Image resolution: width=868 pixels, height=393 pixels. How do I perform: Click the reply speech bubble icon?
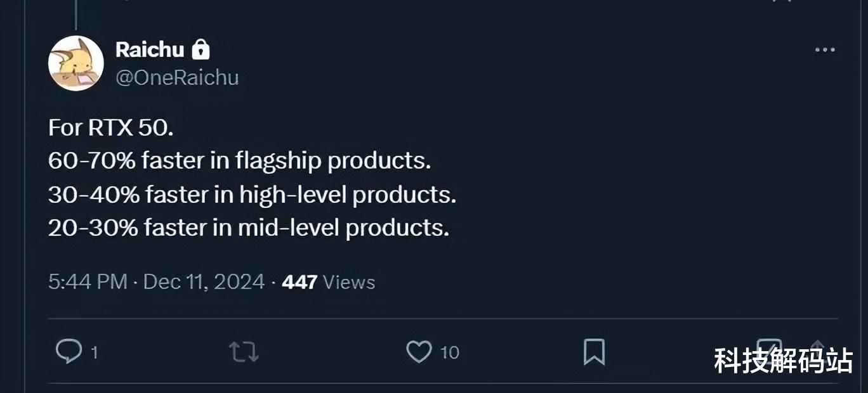[x=69, y=351]
